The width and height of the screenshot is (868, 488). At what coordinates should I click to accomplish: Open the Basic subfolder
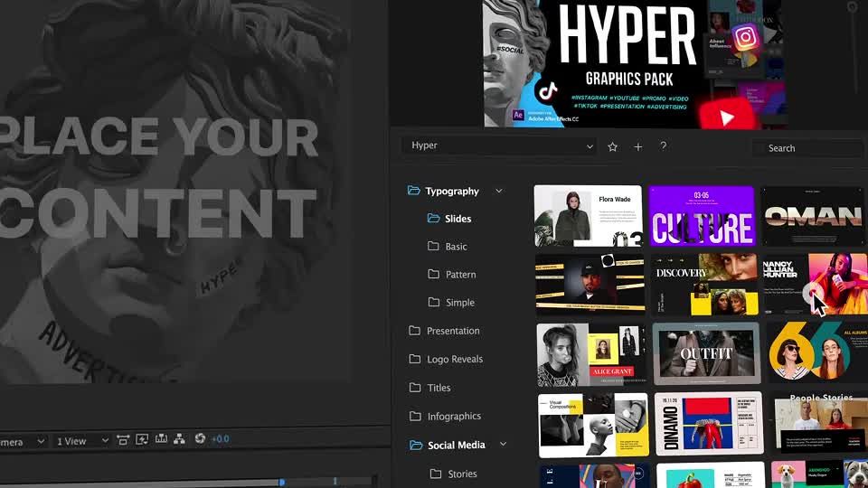tap(448, 246)
